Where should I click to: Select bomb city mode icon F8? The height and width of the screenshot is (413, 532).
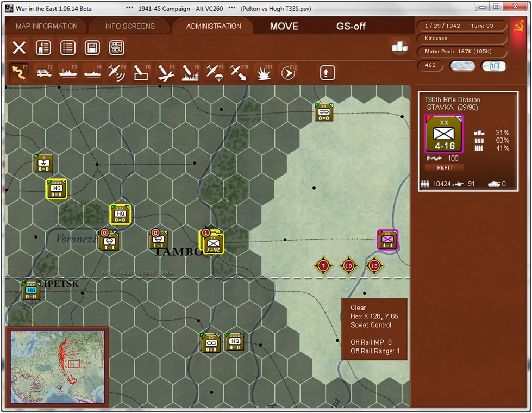point(190,72)
